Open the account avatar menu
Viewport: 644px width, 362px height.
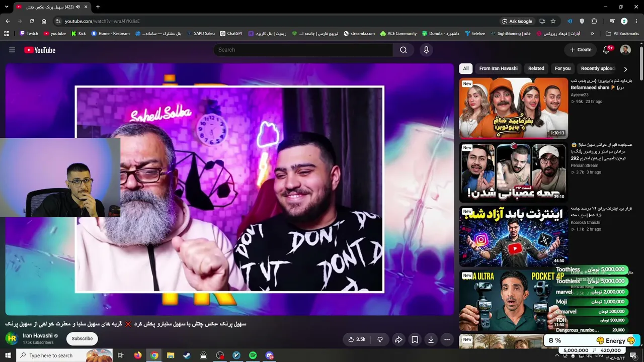(625, 50)
